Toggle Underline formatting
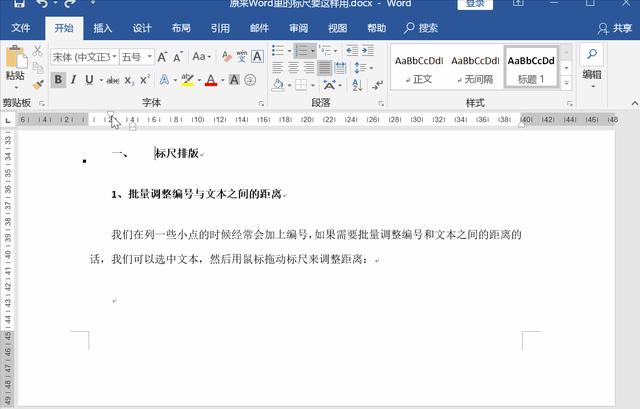640x409 pixels. [89, 80]
